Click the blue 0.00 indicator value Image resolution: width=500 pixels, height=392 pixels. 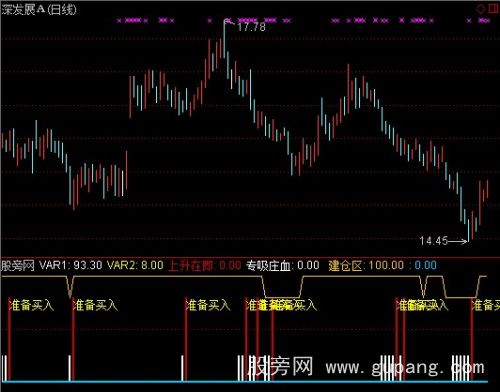(426, 265)
